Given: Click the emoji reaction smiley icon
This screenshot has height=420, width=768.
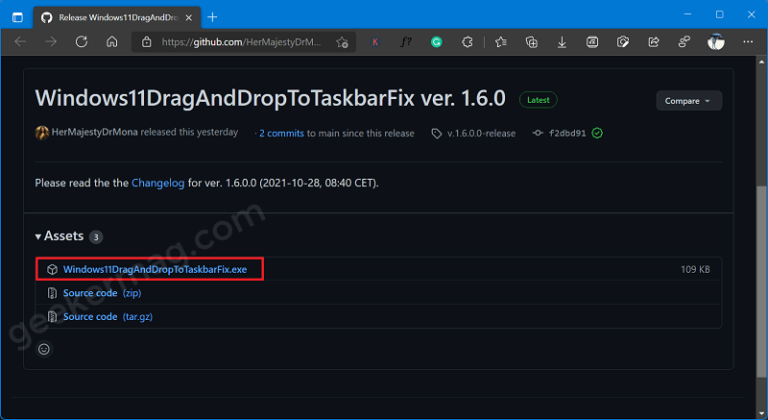Looking at the screenshot, I should click(44, 349).
